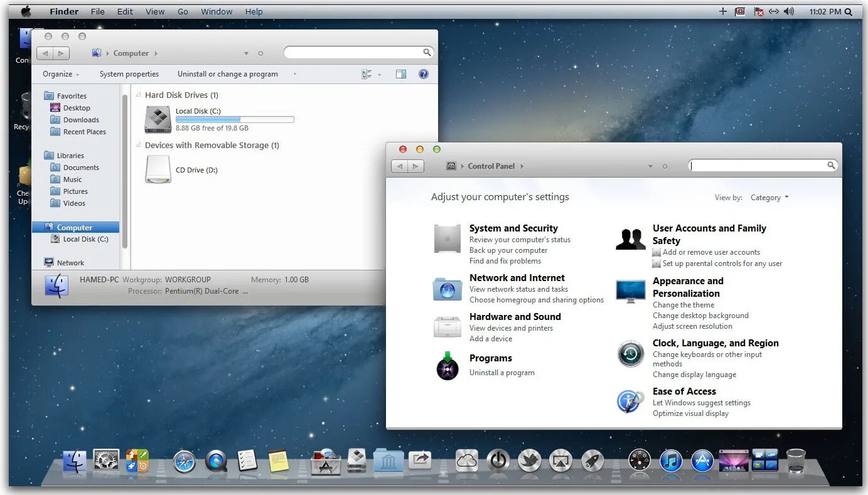Open Reminders checklist icon in dock
This screenshot has height=495, width=868.
click(247, 460)
